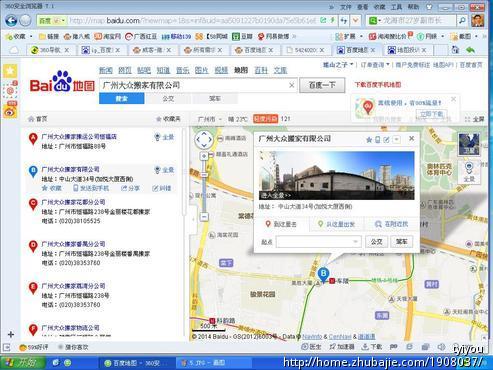Click 下载百度手机地图 red link

click(x=378, y=85)
